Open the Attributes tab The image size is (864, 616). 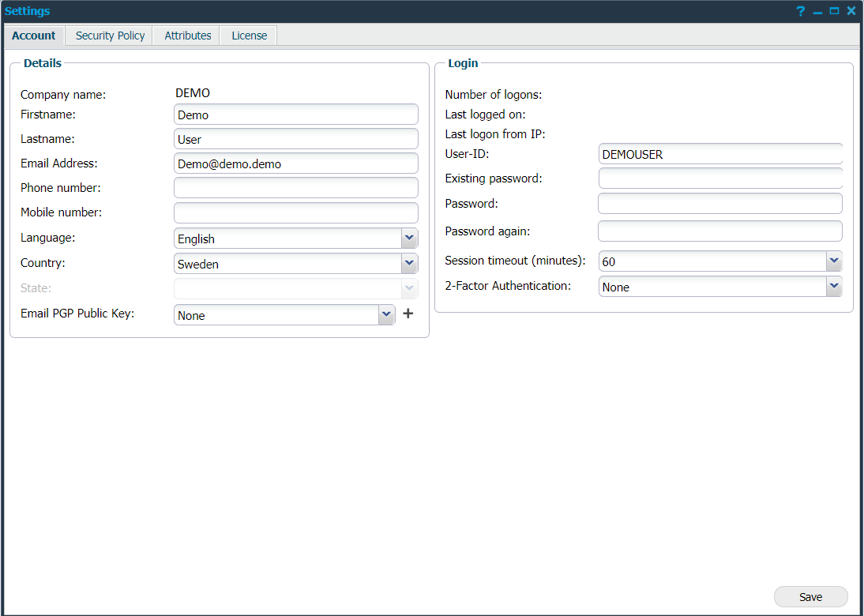(x=186, y=36)
